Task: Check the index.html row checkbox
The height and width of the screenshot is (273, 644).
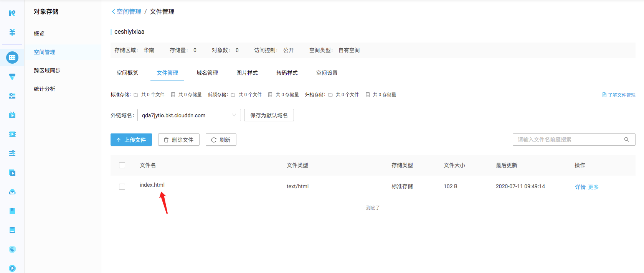Action: (x=122, y=187)
